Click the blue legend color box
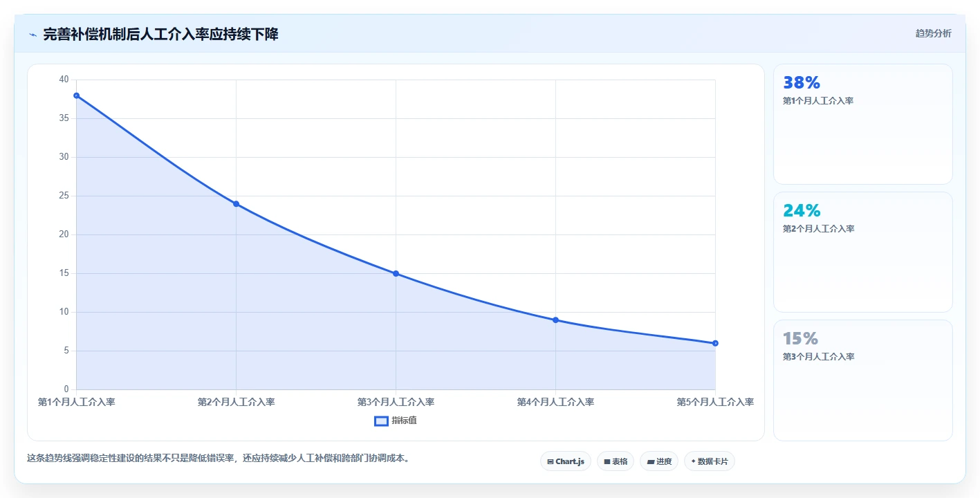This screenshot has height=498, width=980. pyautogui.click(x=381, y=421)
